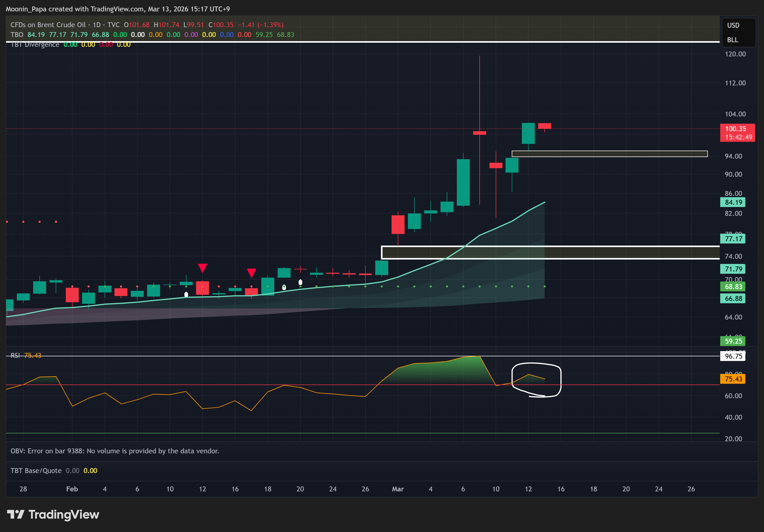Click the CFDs on Brent Crude Oil symbol title
Image resolution: width=764 pixels, height=532 pixels.
[48, 25]
